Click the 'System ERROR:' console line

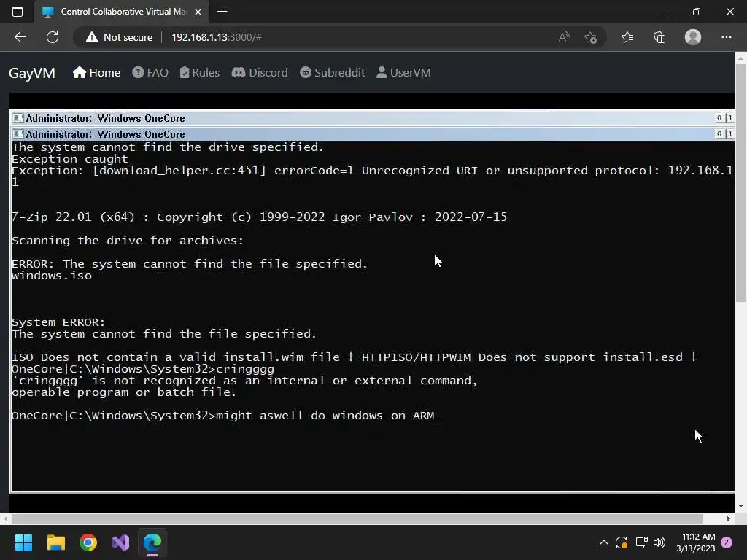[58, 322]
